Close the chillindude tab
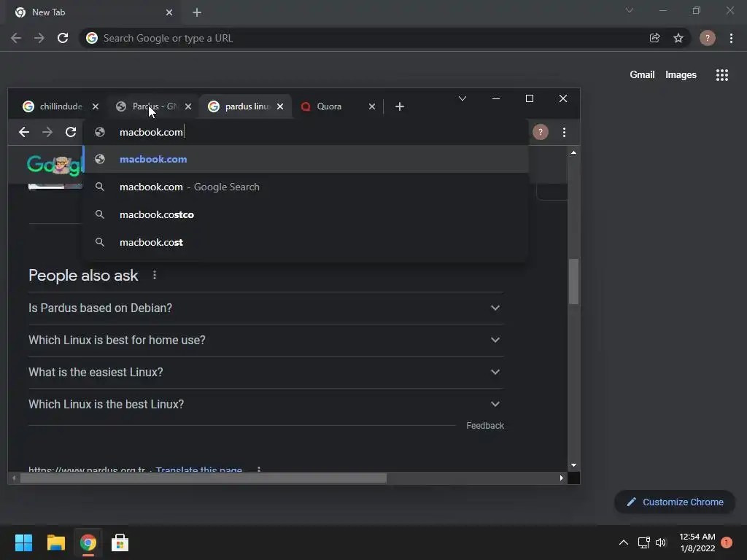747x560 pixels. point(96,106)
